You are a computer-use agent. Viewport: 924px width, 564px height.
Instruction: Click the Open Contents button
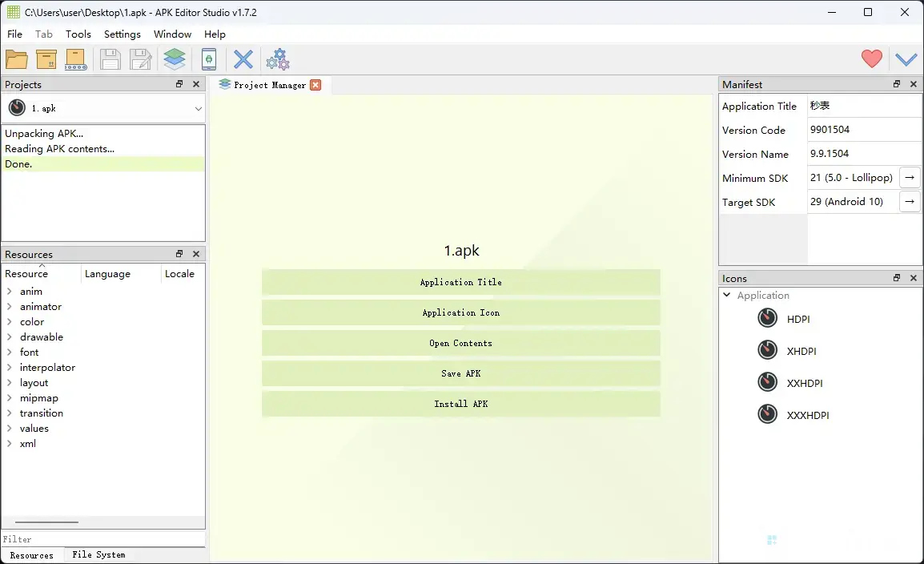461,343
